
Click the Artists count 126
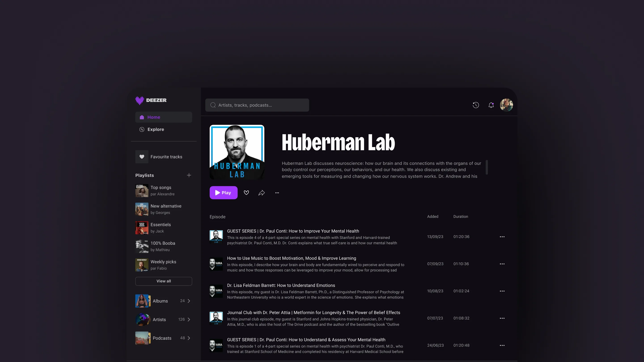click(182, 320)
